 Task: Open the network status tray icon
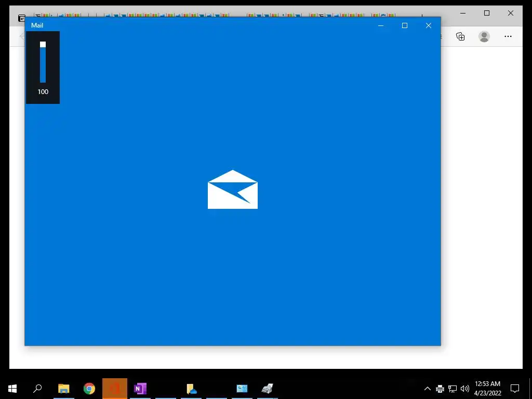coord(453,389)
